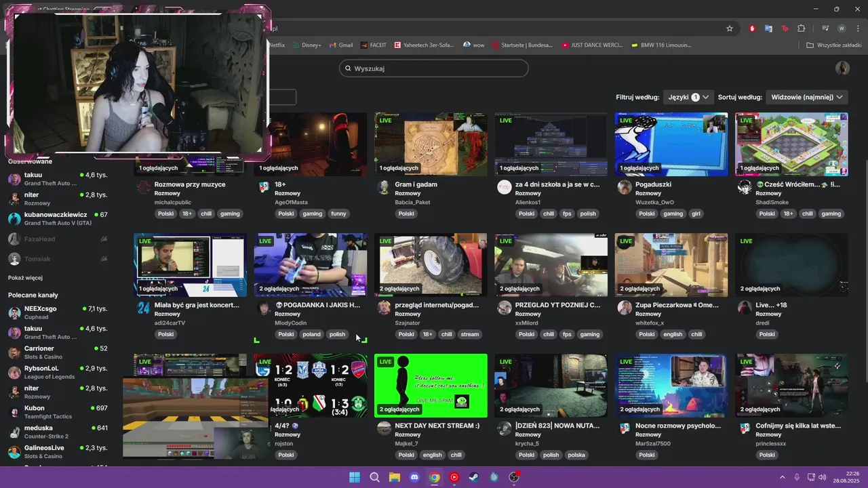Open the volume icon in system tray

[x=823, y=477]
